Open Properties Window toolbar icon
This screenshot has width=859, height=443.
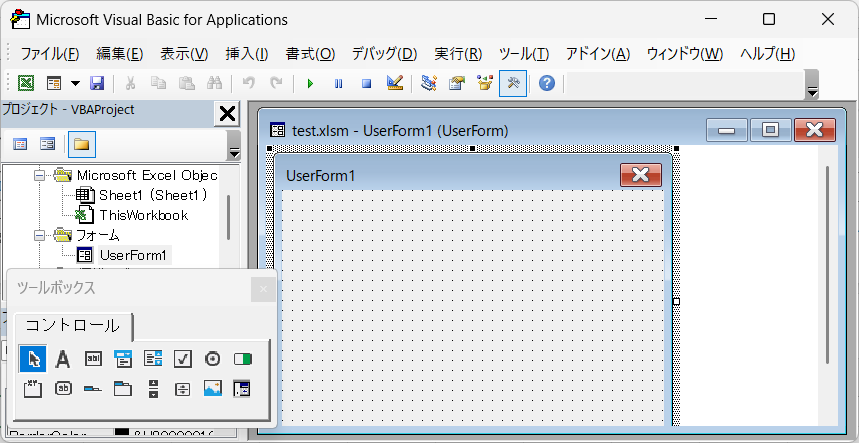456,83
